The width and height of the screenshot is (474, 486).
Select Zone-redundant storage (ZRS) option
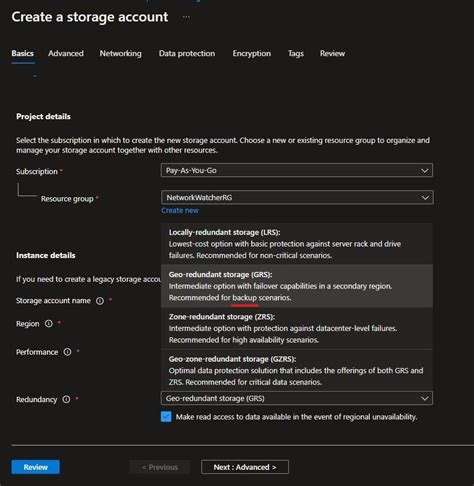pyautogui.click(x=297, y=328)
